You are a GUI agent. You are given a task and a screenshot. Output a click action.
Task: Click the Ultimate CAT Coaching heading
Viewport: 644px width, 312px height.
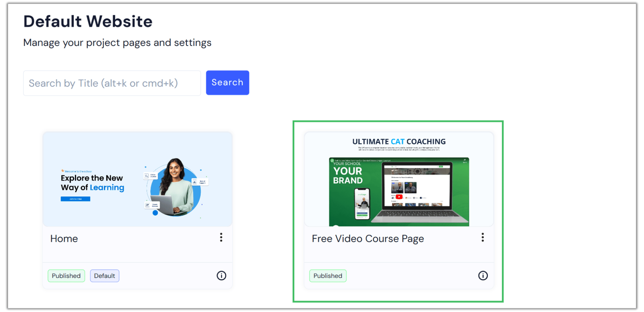(x=399, y=142)
